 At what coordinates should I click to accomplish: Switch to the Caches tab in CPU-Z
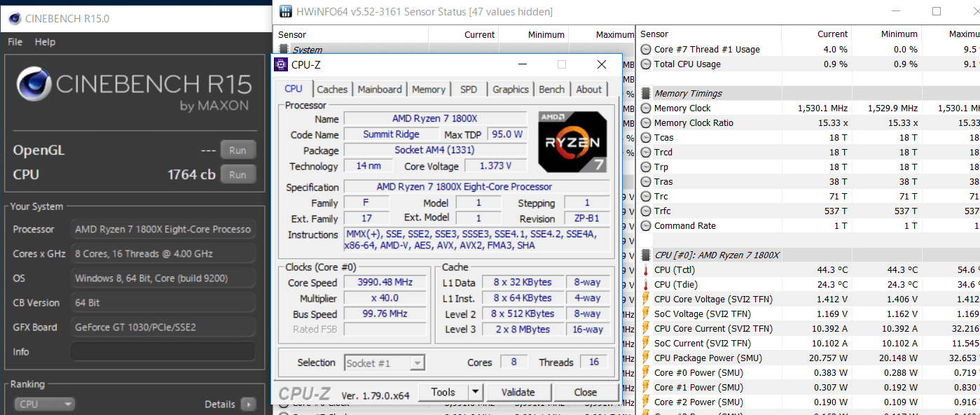point(332,90)
